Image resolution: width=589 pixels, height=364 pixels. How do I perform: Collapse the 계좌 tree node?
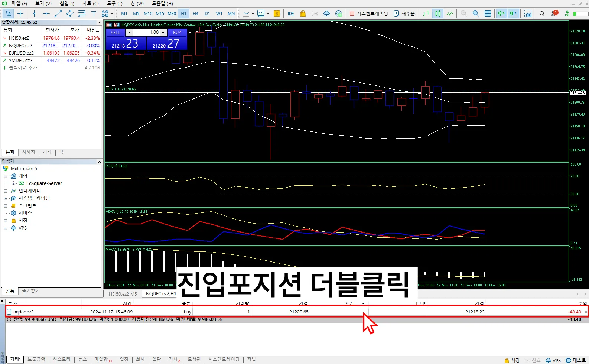coord(6,176)
